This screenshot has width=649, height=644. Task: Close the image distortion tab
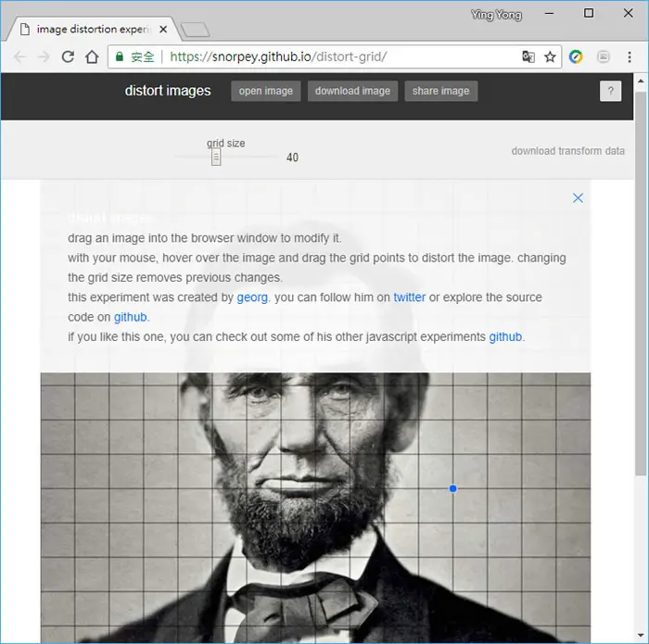point(163,30)
